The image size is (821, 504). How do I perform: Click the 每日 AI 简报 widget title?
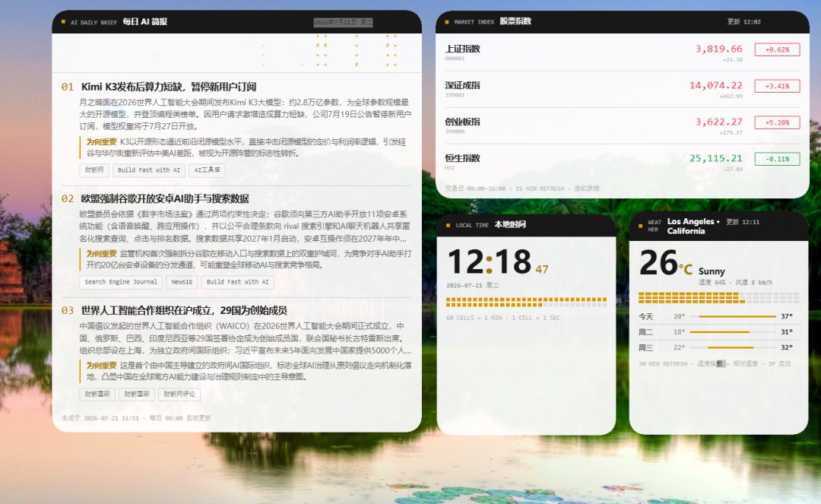(x=145, y=21)
